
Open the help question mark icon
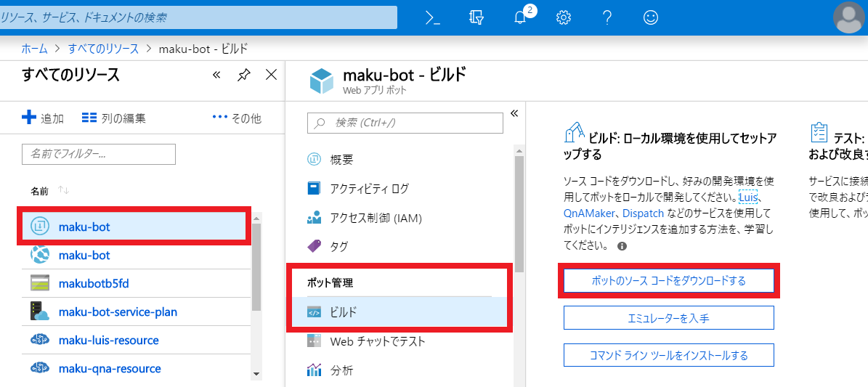pyautogui.click(x=607, y=17)
